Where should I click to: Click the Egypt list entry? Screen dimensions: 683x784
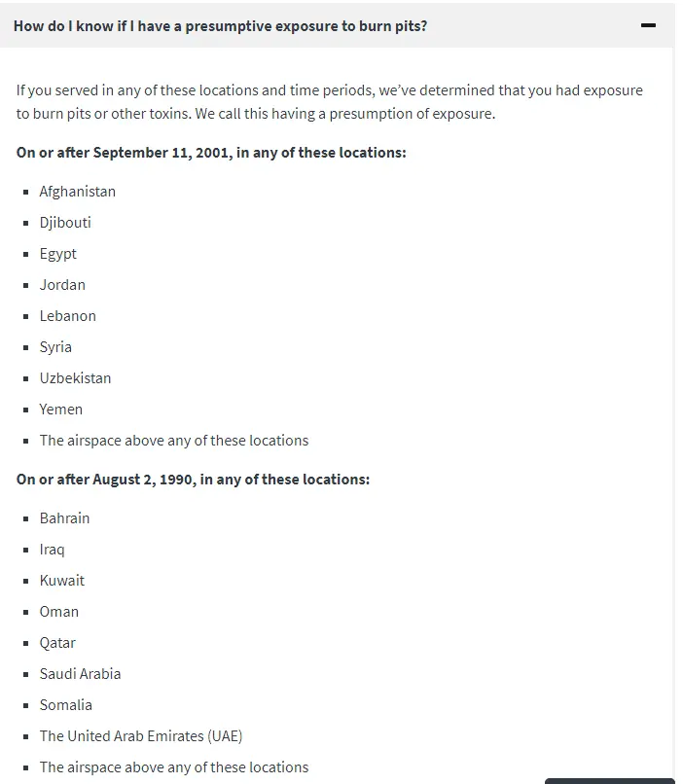57,254
